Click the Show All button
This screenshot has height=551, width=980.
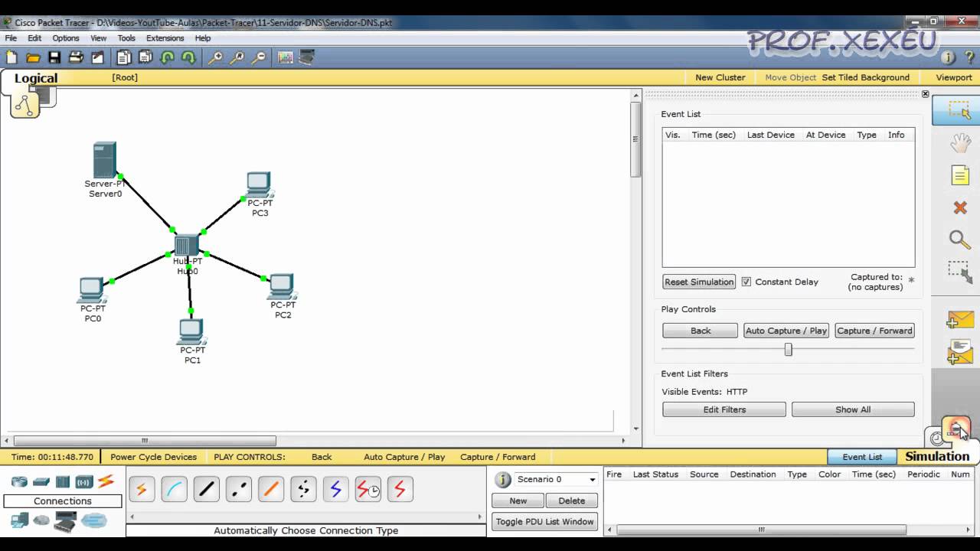tap(853, 409)
